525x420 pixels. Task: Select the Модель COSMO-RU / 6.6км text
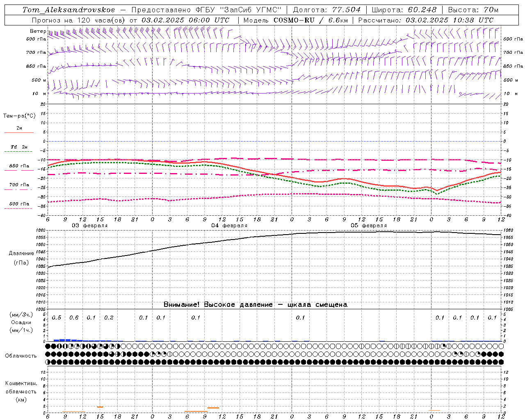tap(295, 20)
